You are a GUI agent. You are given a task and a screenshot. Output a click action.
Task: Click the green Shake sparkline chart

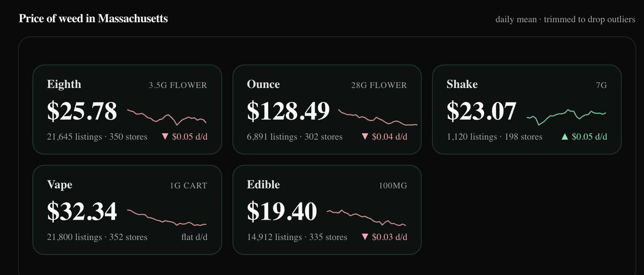click(x=567, y=115)
